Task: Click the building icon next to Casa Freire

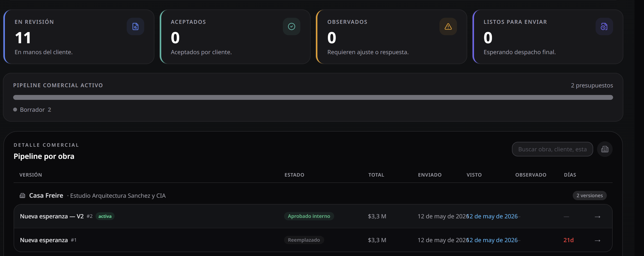Action: 23,196
